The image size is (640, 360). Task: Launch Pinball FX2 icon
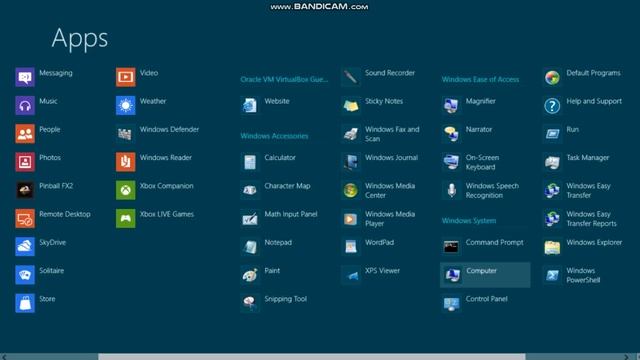point(25,190)
